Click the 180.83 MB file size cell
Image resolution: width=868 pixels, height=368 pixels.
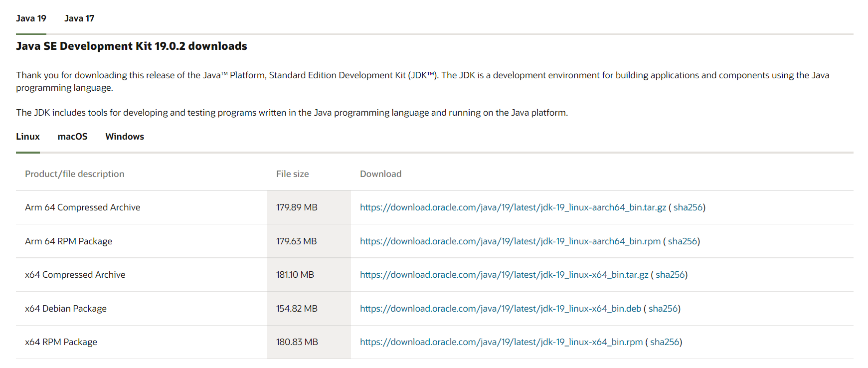pyautogui.click(x=309, y=342)
